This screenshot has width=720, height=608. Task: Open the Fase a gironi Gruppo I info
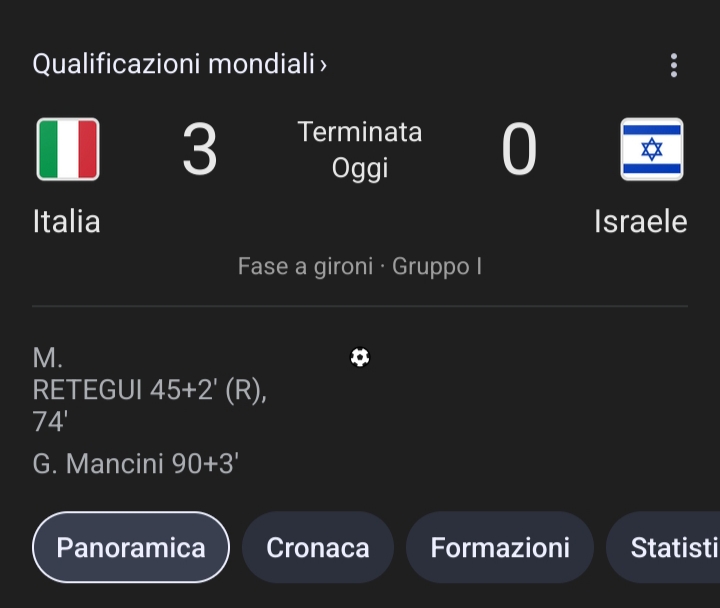click(x=360, y=267)
